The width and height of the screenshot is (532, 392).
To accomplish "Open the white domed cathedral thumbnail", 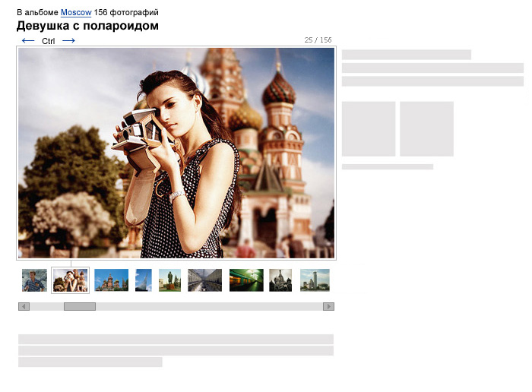I will pyautogui.click(x=280, y=280).
